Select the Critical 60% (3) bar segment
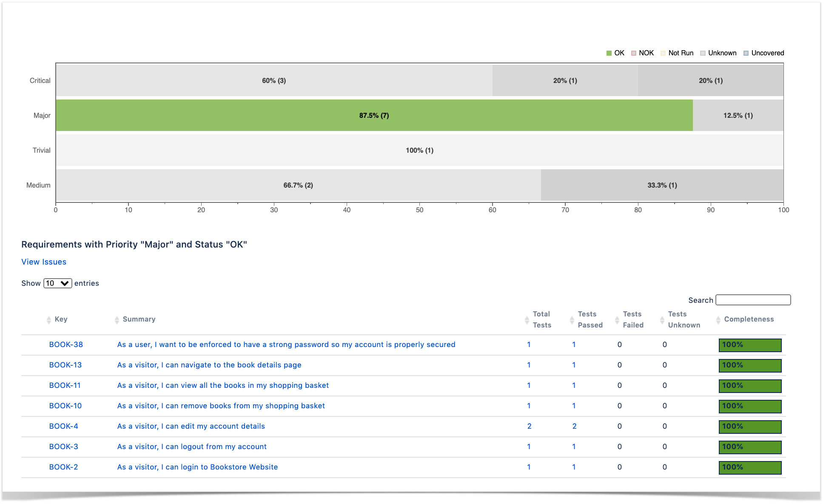The image size is (826, 504). coord(274,80)
